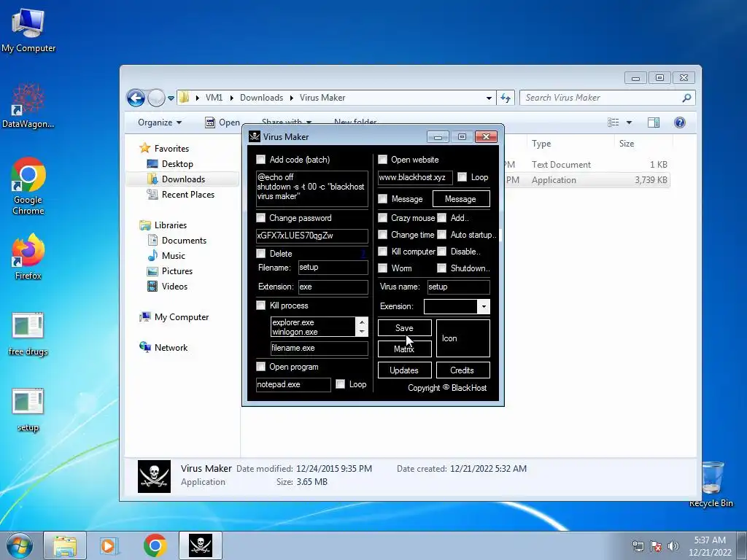Image resolution: width=747 pixels, height=560 pixels.
Task: Click the Action Center flag icon
Action: point(656,545)
